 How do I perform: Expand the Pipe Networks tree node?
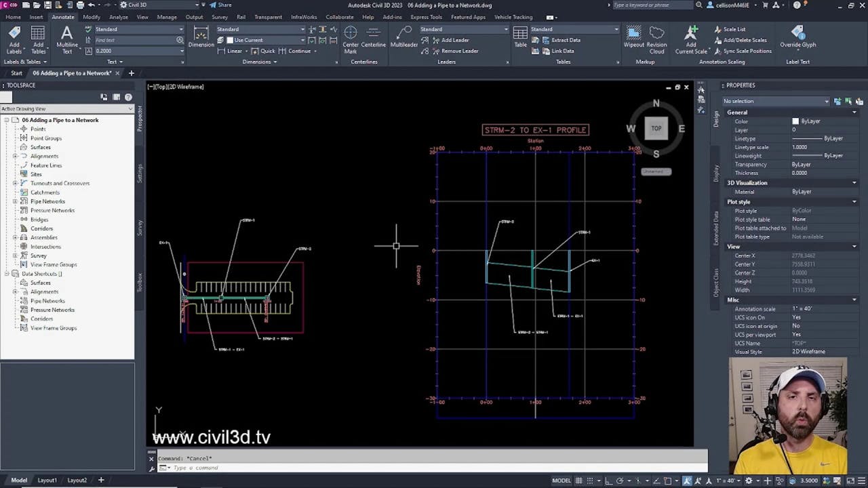click(x=16, y=201)
